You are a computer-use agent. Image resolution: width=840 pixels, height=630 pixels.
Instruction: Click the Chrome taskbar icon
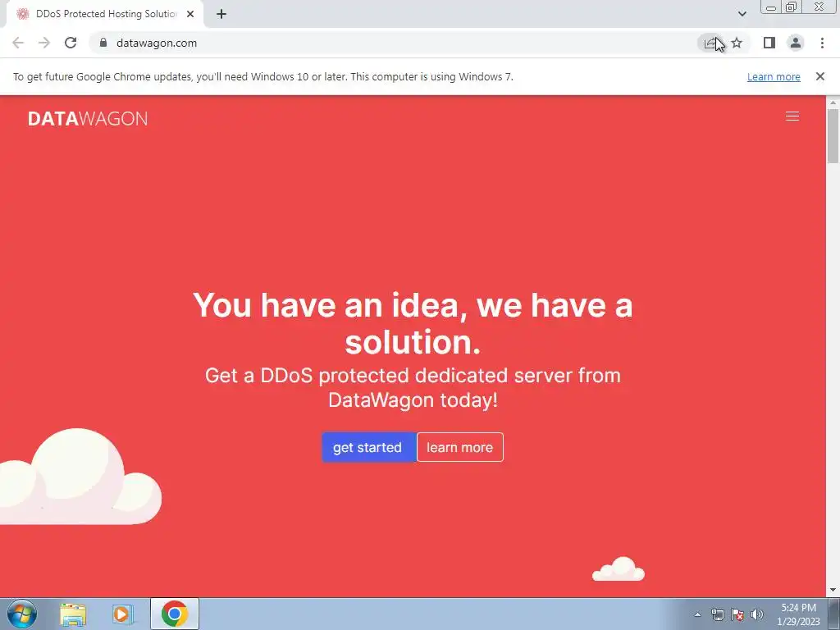click(x=174, y=614)
